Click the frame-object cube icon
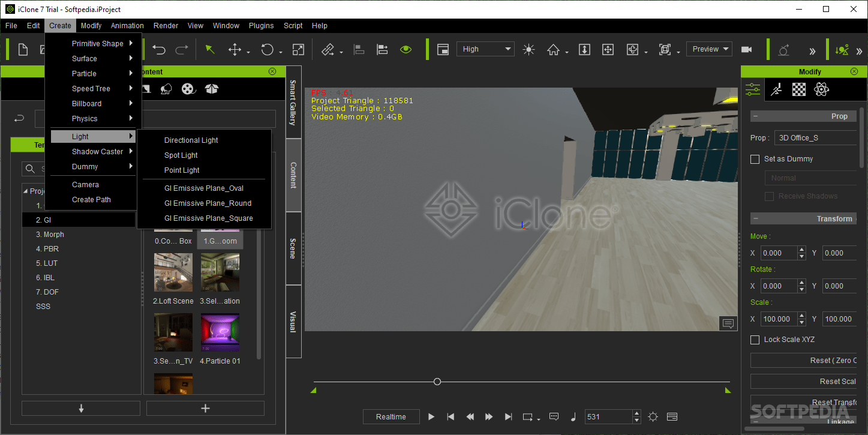The image size is (868, 435). pyautogui.click(x=665, y=50)
